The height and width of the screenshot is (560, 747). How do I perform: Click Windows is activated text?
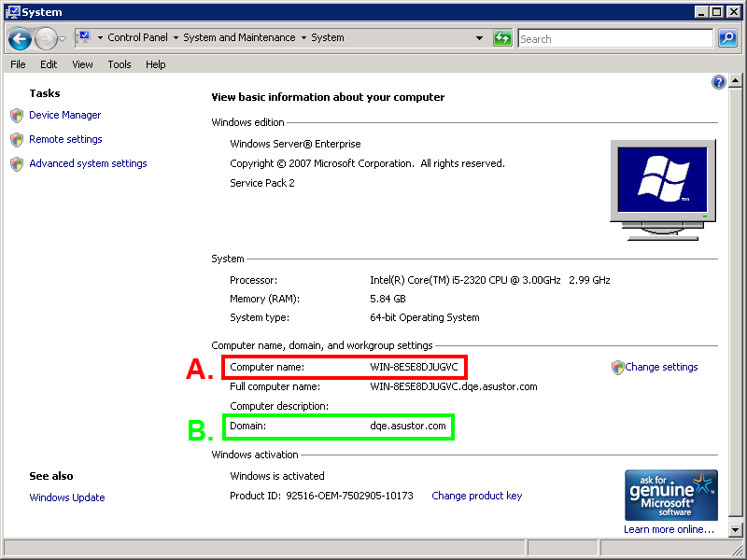pyautogui.click(x=277, y=476)
